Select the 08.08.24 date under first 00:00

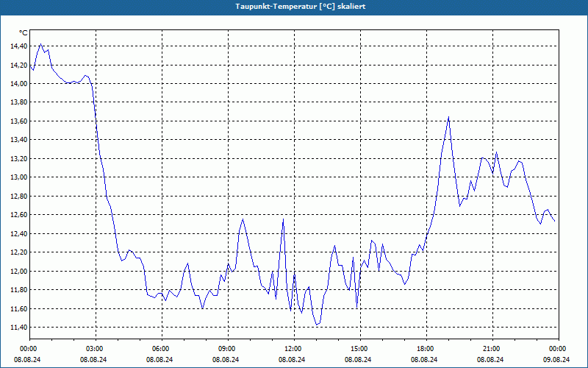28,359
